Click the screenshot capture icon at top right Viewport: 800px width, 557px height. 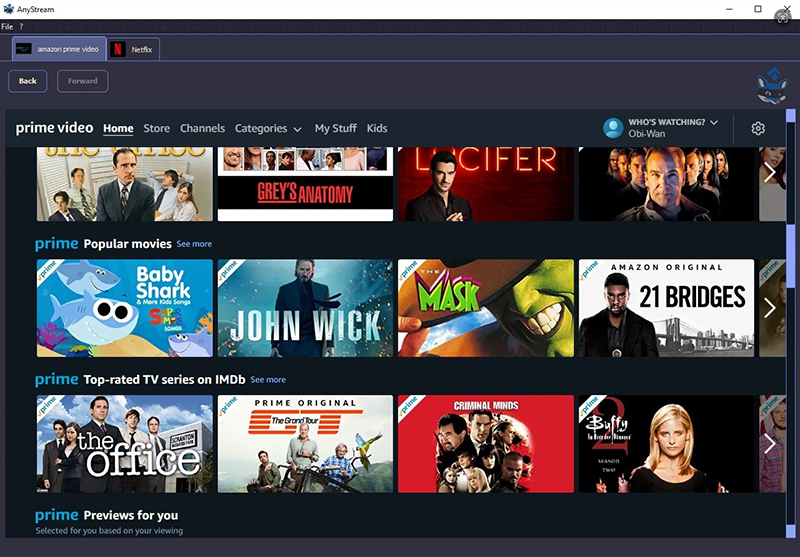(x=782, y=17)
